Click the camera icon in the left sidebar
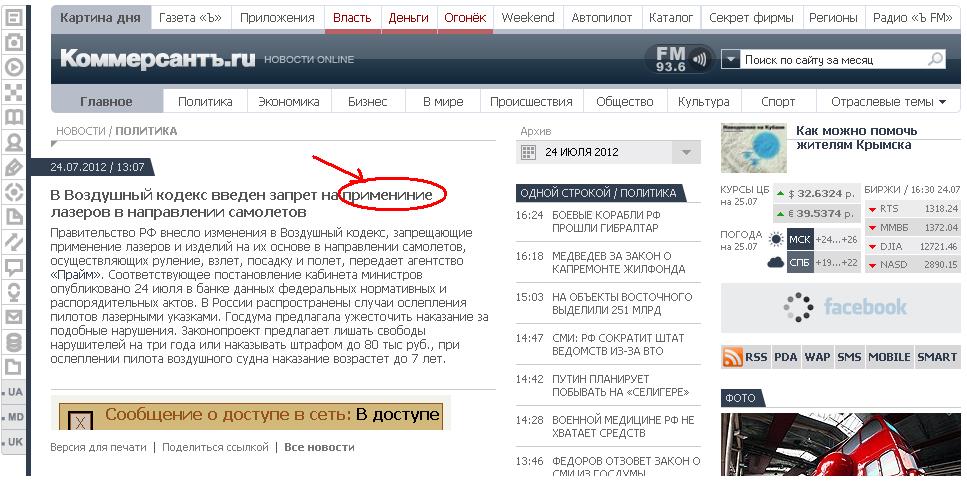This screenshot has height=493, width=967. tap(14, 42)
